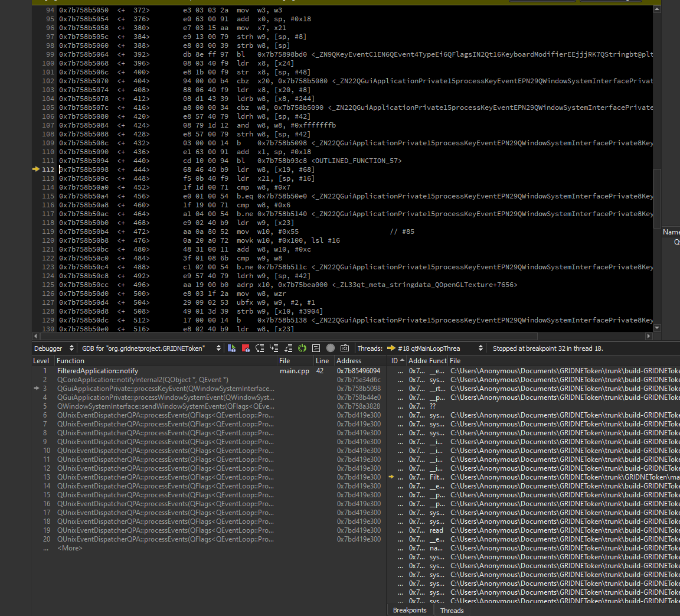Click the gray record circle icon
Screen dimensions: 680x616
coord(331,348)
